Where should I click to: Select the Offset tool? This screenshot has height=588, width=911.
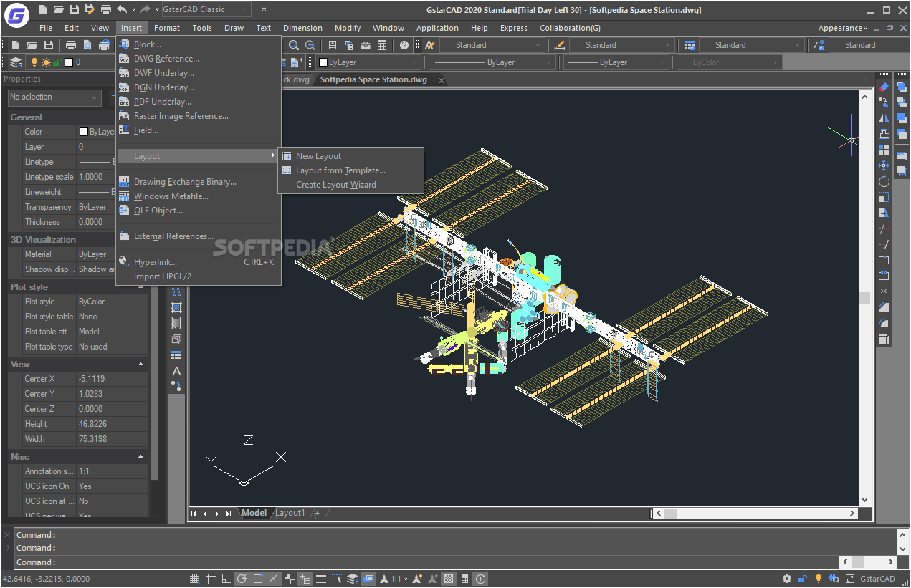point(884,134)
